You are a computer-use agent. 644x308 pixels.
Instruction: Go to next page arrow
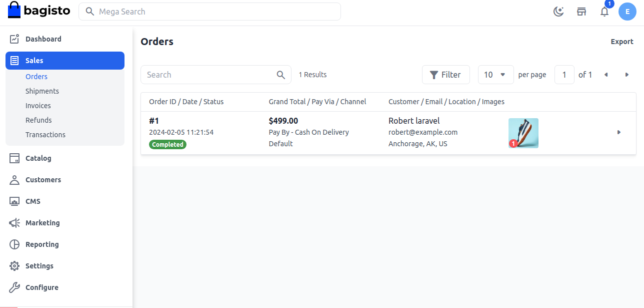(x=626, y=75)
